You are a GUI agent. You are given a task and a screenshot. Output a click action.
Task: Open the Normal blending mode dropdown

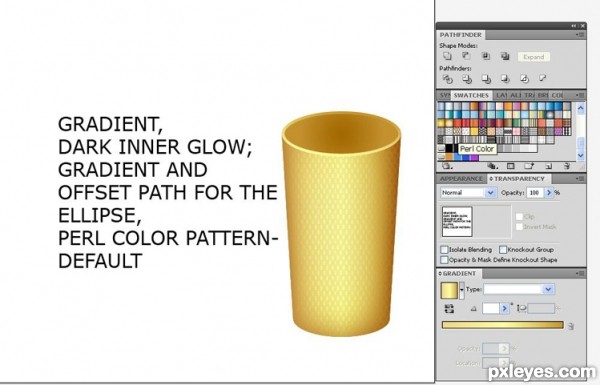468,193
